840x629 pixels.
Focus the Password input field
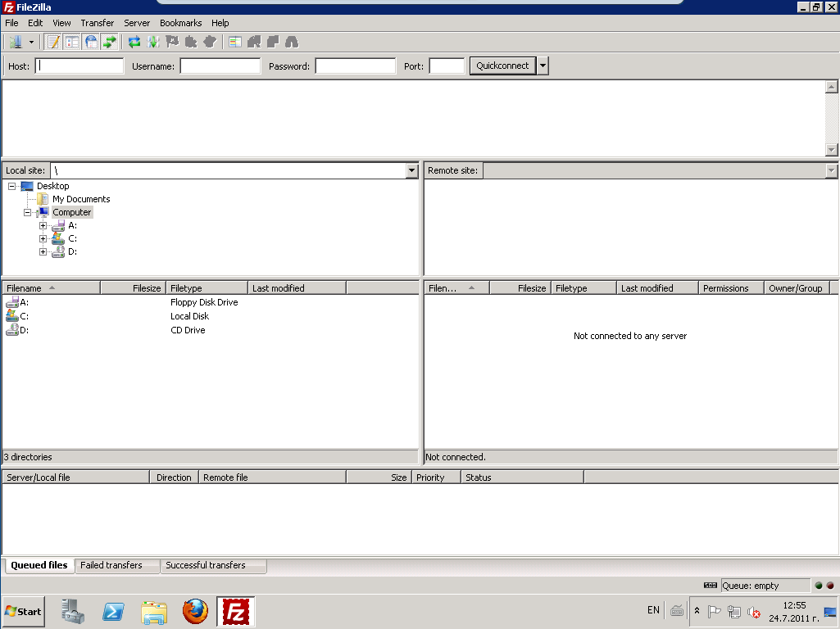(x=355, y=66)
